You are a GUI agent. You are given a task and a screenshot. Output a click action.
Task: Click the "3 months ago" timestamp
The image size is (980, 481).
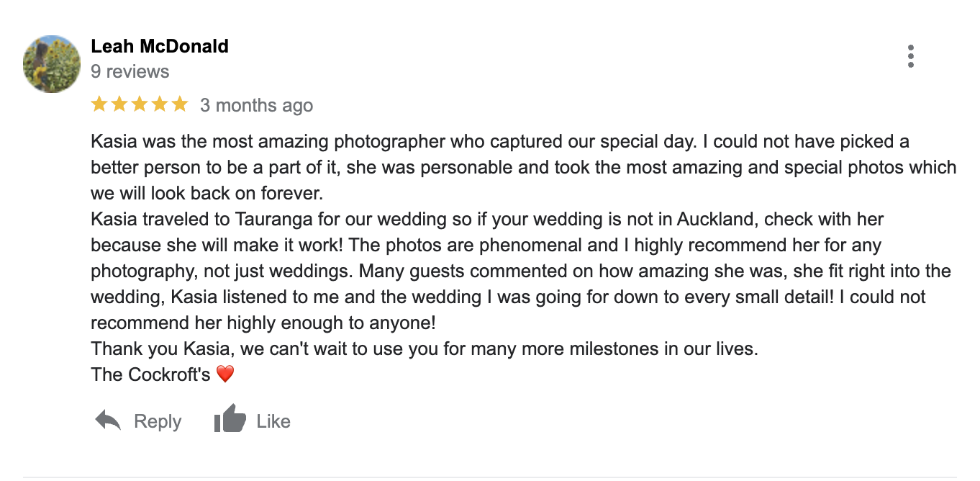[x=256, y=106]
